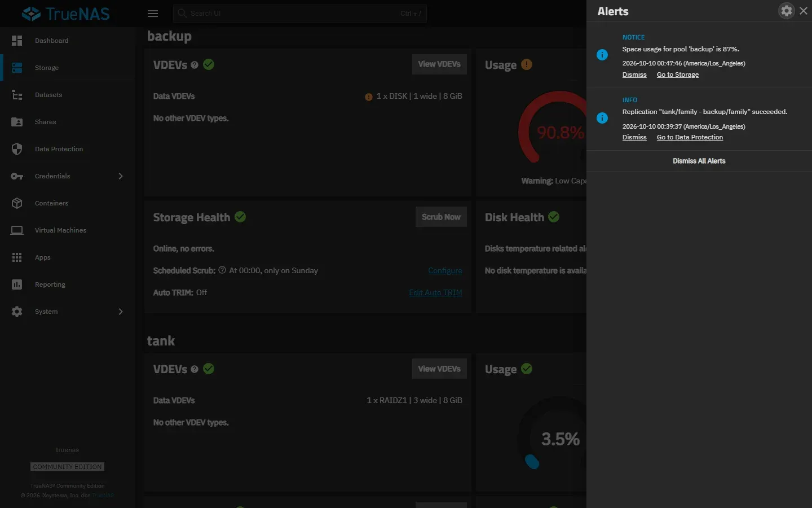812x508 pixels.
Task: Click the search magnifier icon
Action: click(182, 14)
